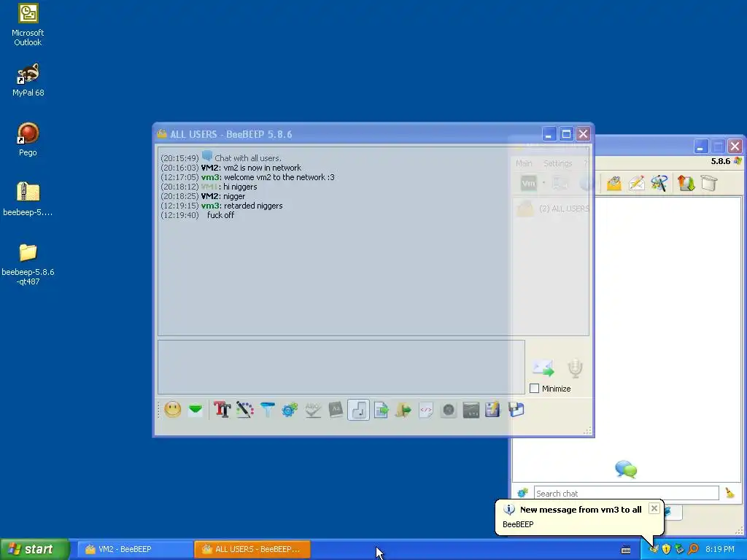Click the round gray record icon
The image size is (747, 560).
coord(449,410)
